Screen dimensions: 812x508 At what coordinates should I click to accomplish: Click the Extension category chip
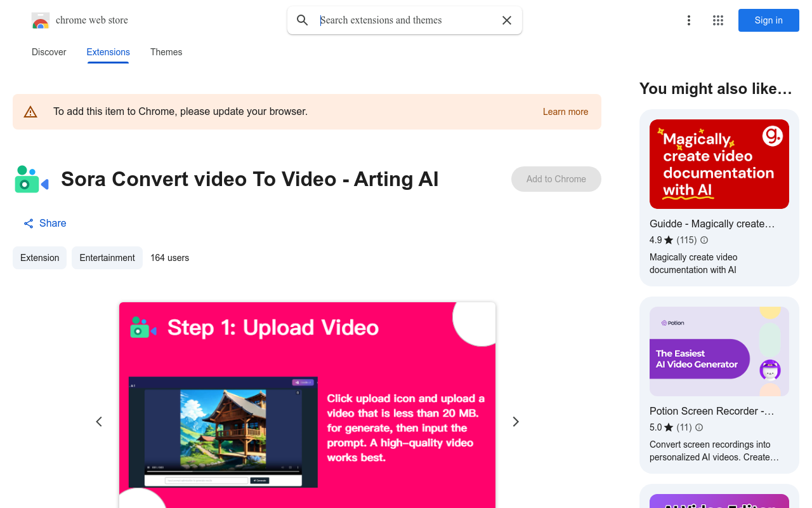point(39,258)
